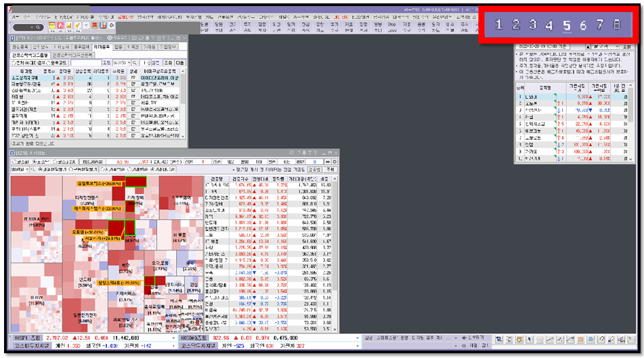
Task: Select the 카카오 row in ranking table
Action: (572, 152)
